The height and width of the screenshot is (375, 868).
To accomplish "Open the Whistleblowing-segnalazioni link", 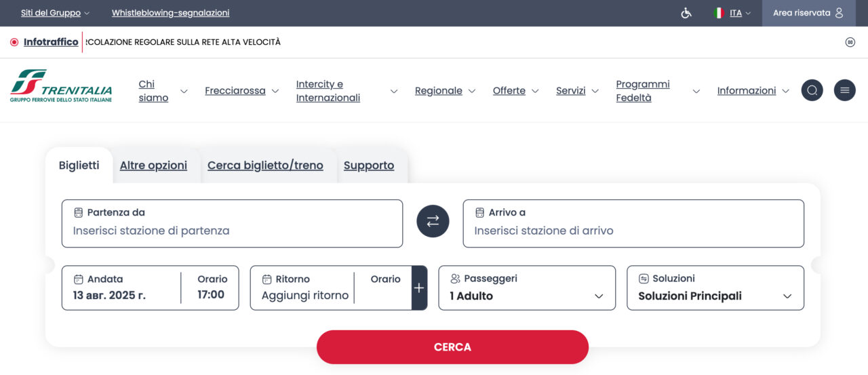I will pyautogui.click(x=170, y=13).
